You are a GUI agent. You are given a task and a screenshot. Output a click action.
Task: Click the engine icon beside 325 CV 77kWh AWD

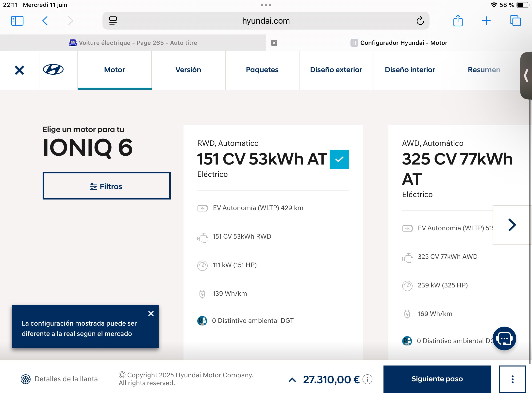pyautogui.click(x=408, y=258)
